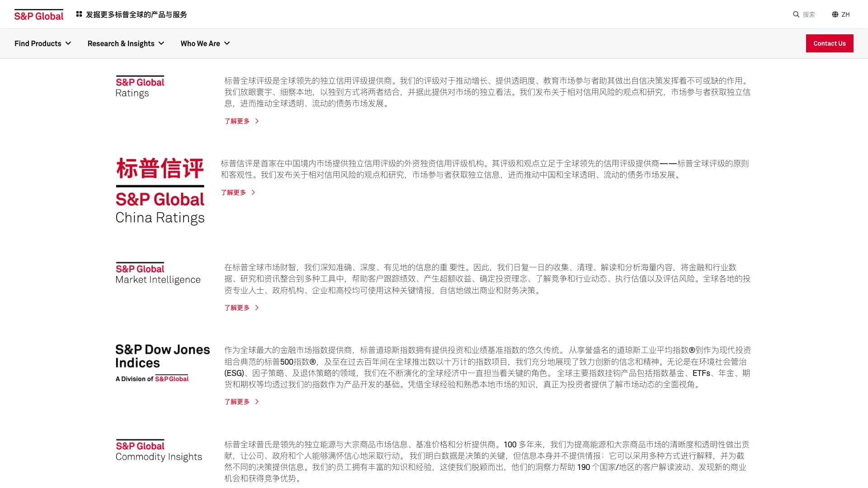Click the S&P Dow Jones Indices logo
The height and width of the screenshot is (488, 868).
162,361
